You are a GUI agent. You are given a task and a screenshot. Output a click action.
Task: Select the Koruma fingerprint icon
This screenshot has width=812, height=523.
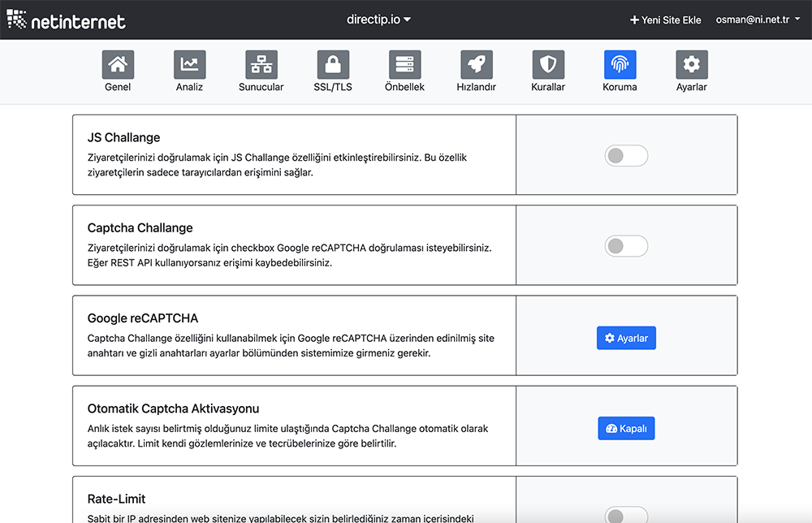tap(620, 65)
